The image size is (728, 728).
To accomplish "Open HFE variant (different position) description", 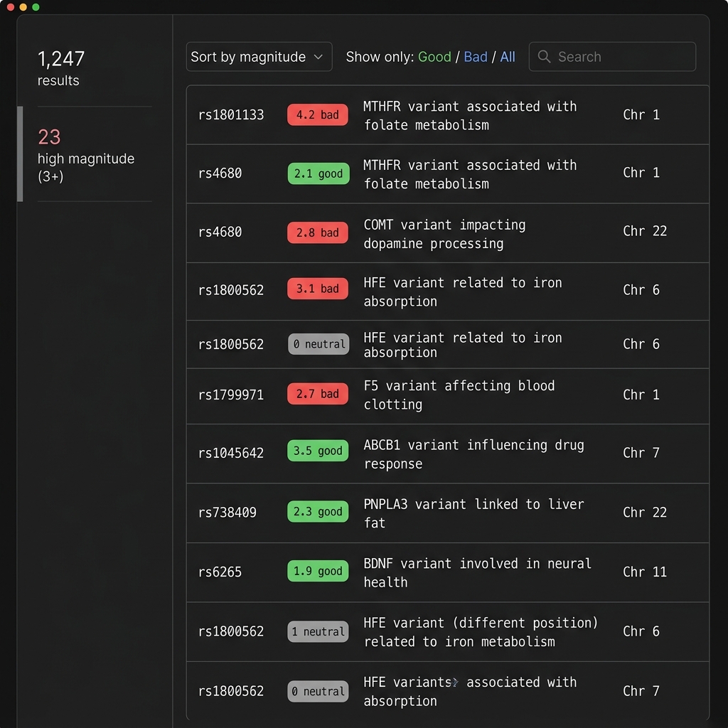I will pyautogui.click(x=481, y=632).
